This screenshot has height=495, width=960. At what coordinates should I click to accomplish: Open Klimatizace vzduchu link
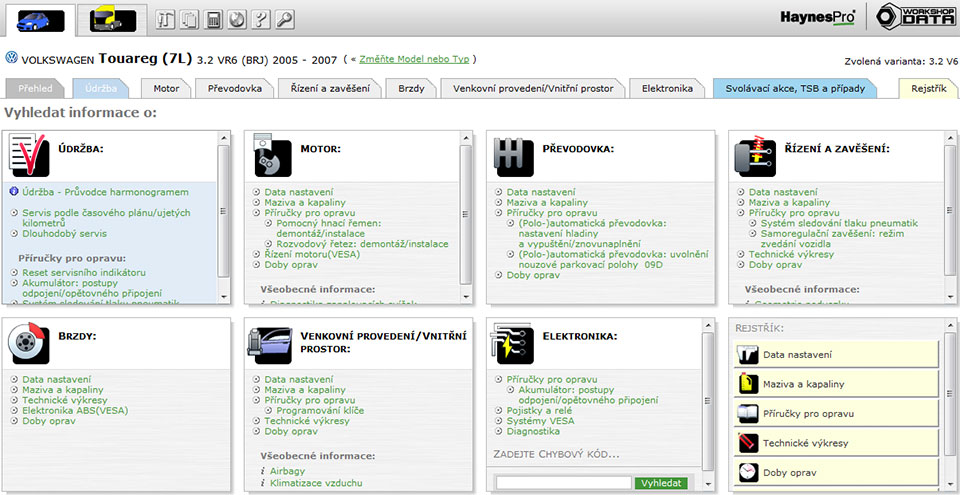point(316,483)
